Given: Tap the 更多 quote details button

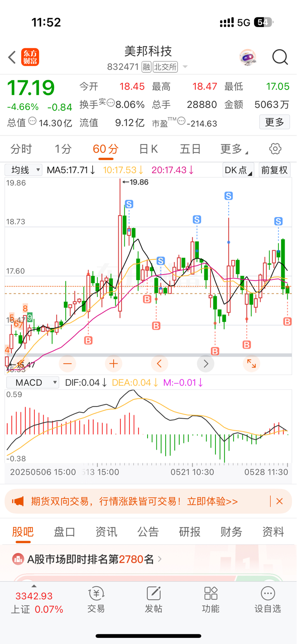Looking at the screenshot, I should [x=275, y=122].
